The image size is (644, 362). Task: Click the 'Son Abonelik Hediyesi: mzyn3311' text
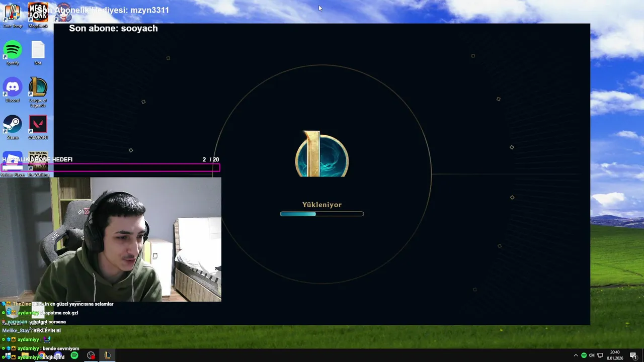click(103, 10)
